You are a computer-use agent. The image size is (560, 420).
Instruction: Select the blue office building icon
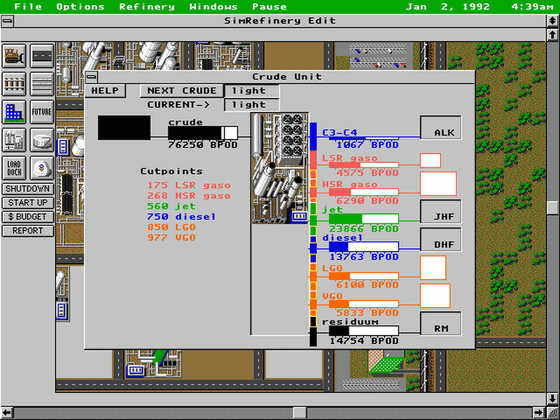14,112
